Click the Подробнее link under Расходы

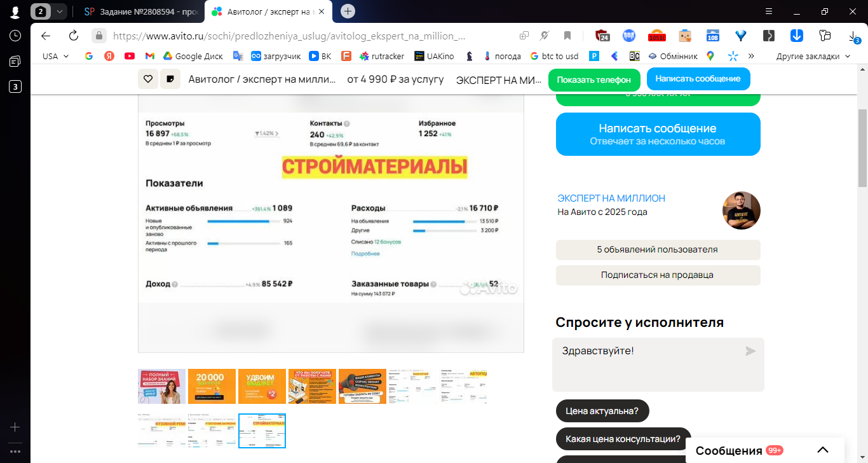(365, 254)
